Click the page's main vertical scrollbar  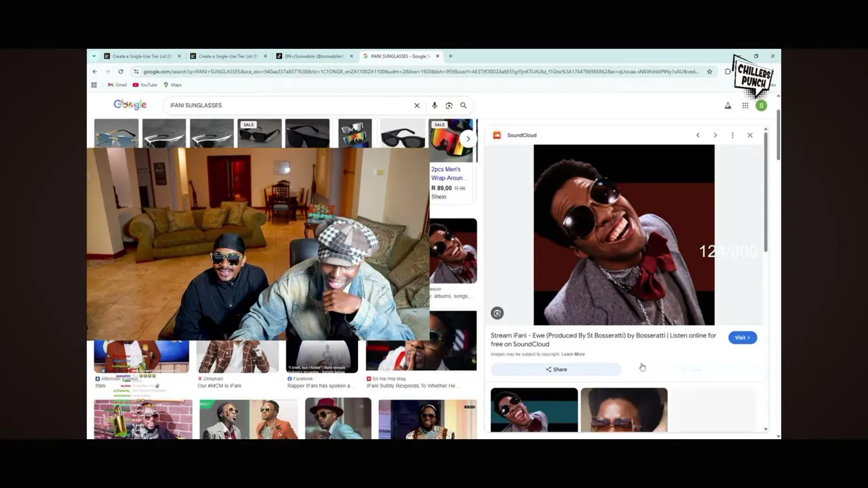[778, 136]
